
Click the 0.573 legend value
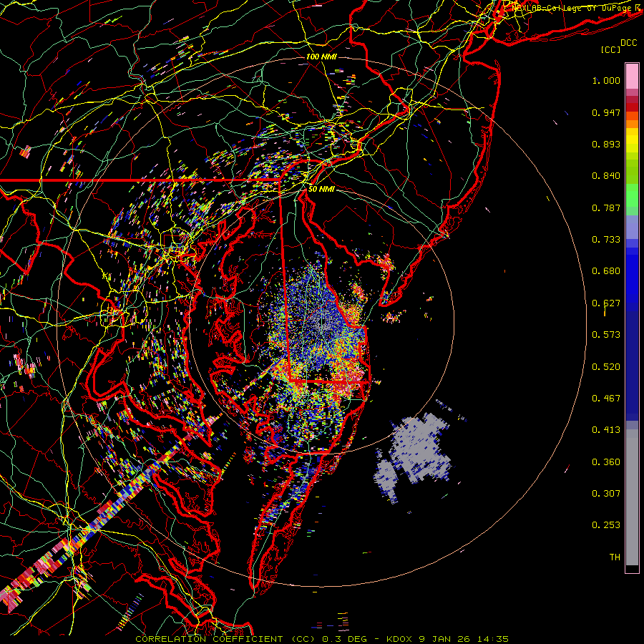pos(606,335)
